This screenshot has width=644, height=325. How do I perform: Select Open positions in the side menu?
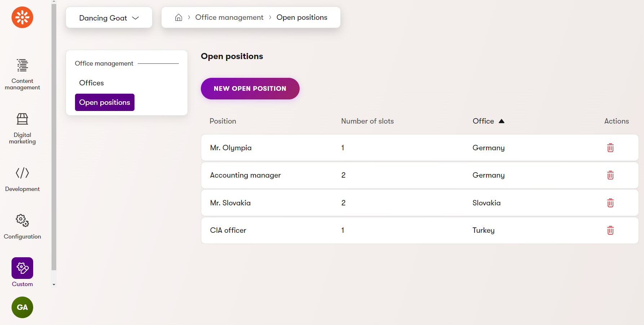pos(105,102)
